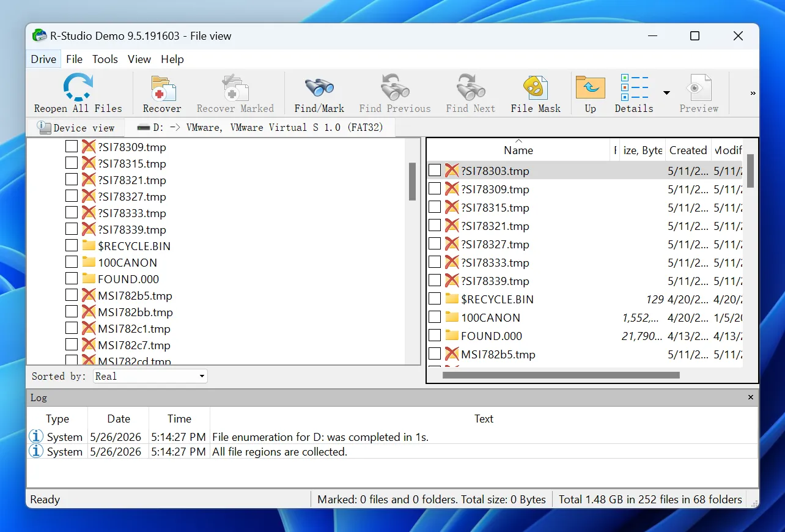This screenshot has width=785, height=532.
Task: Click deleted-file icon of ?SI78339.tmp in right list
Action: [452, 281]
